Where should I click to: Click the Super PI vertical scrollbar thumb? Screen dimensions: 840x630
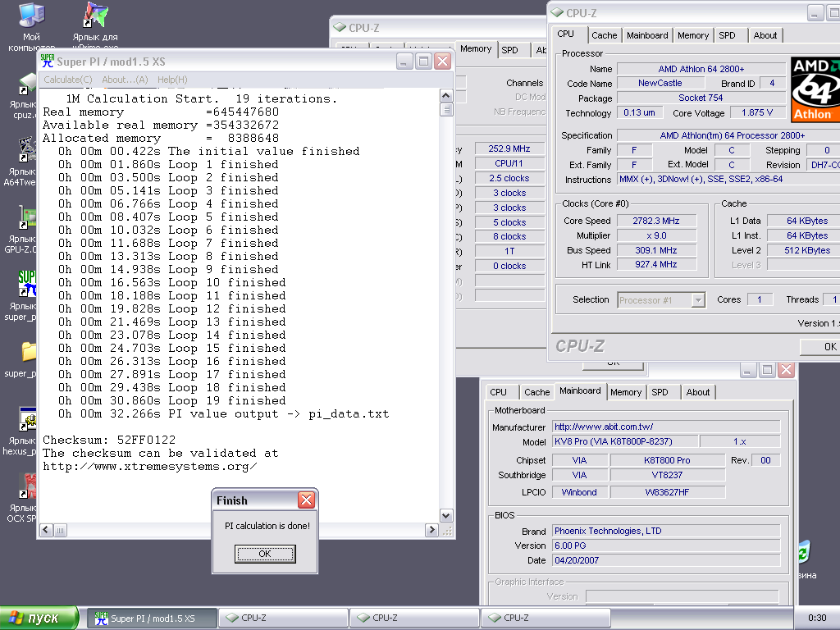pos(446,109)
